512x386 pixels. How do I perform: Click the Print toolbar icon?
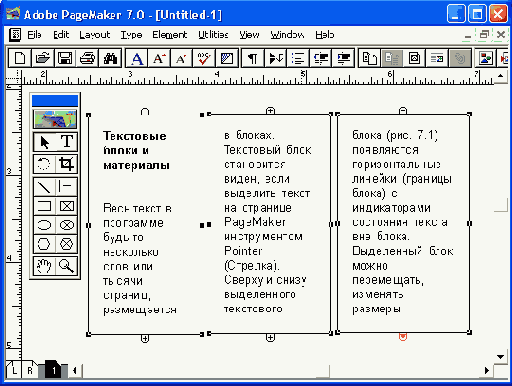click(87, 58)
